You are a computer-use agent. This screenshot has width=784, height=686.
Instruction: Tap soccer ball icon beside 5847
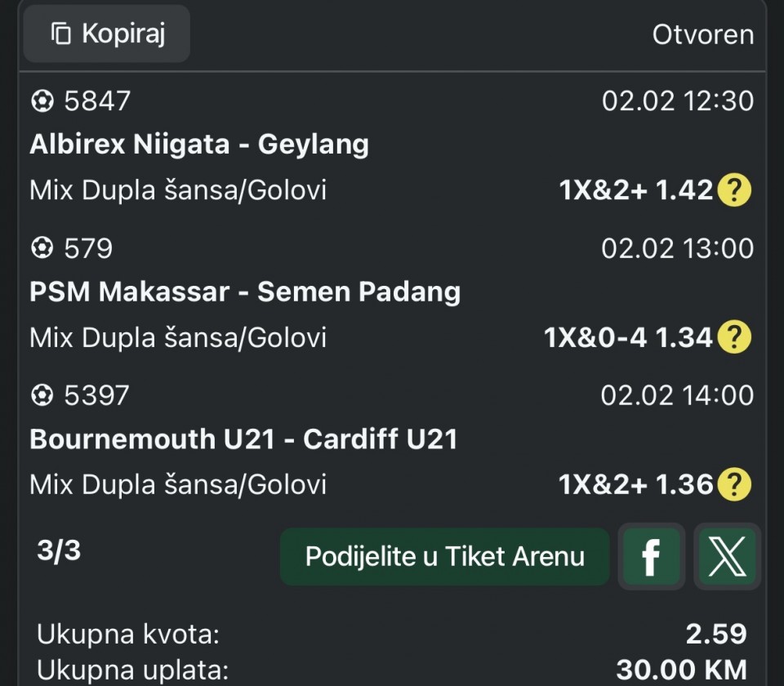[x=42, y=101]
